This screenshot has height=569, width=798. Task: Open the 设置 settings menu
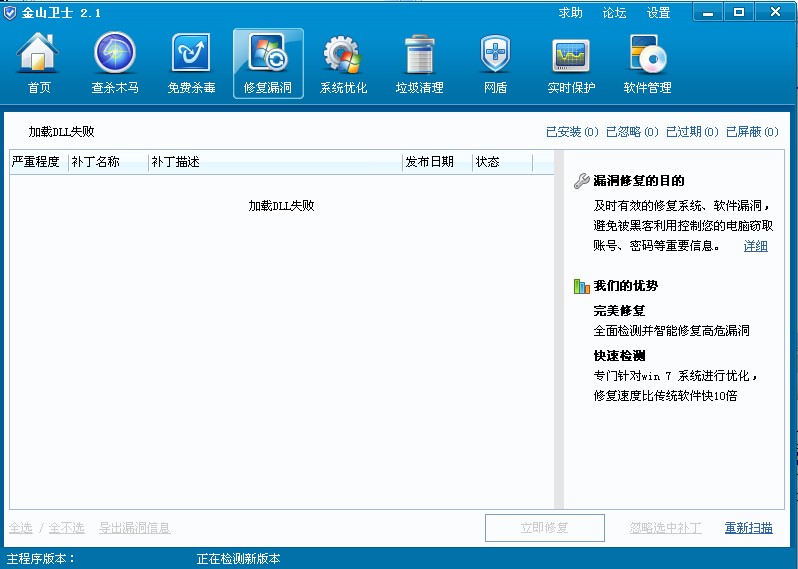[x=658, y=13]
